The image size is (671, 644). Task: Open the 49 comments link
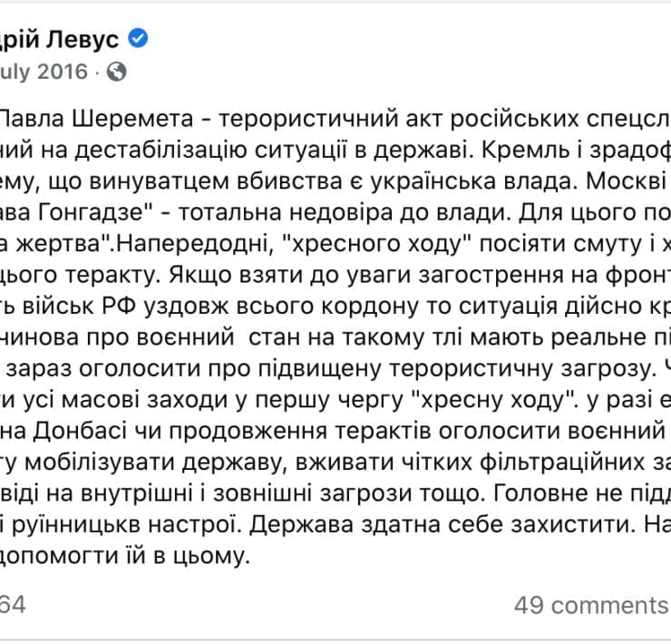click(592, 606)
